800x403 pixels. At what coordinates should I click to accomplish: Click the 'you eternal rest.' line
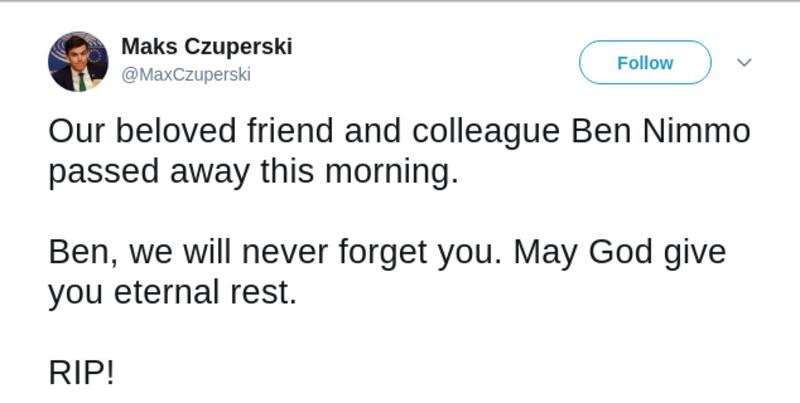[x=172, y=294]
